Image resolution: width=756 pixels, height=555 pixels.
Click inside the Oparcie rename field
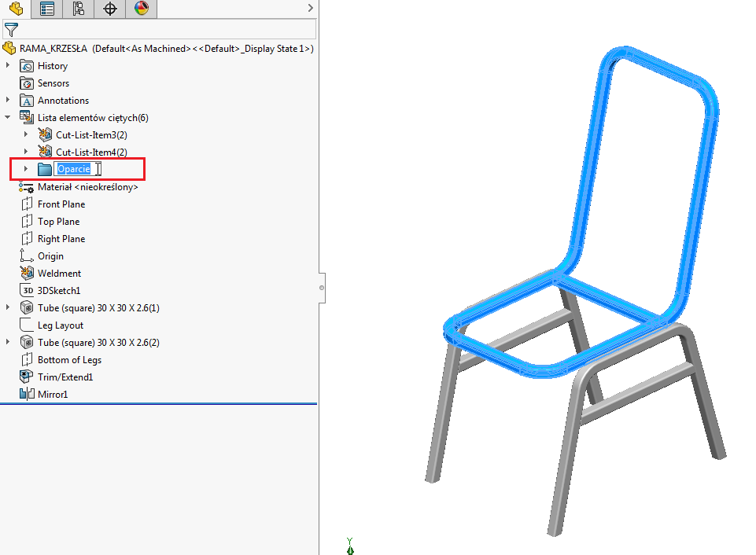point(78,169)
